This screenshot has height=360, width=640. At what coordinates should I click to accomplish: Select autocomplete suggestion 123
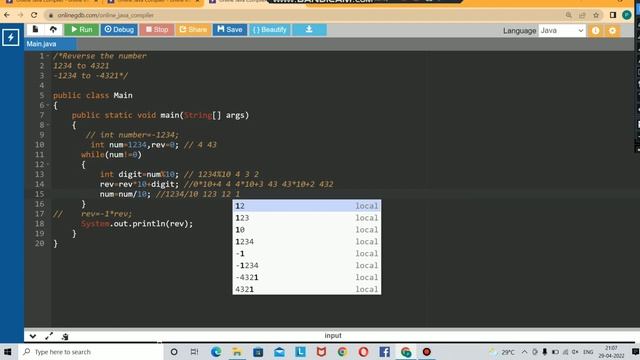coord(307,218)
